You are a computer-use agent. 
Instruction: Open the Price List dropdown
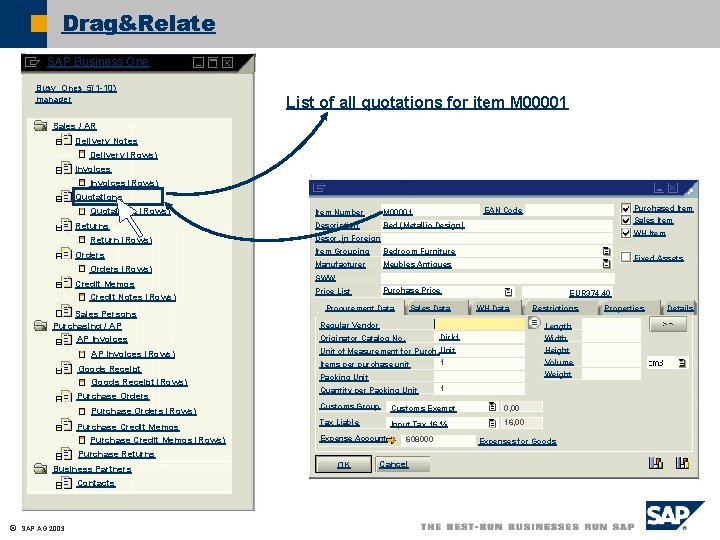click(508, 292)
